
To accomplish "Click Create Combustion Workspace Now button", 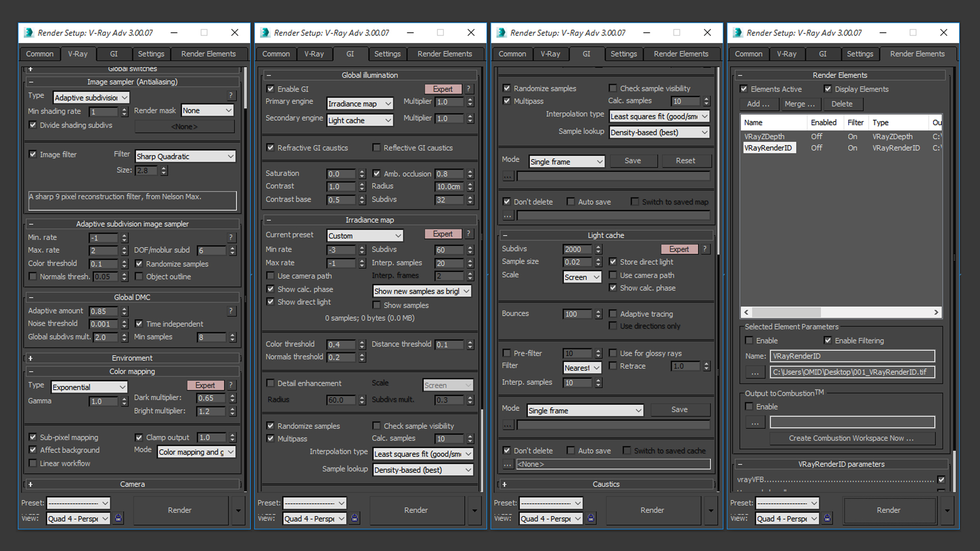I will (x=851, y=438).
